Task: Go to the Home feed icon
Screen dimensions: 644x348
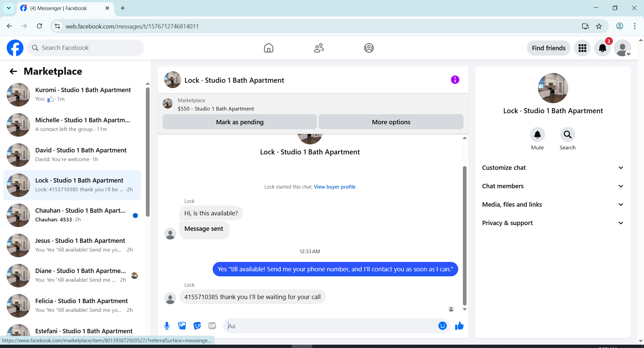Action: coord(268,48)
